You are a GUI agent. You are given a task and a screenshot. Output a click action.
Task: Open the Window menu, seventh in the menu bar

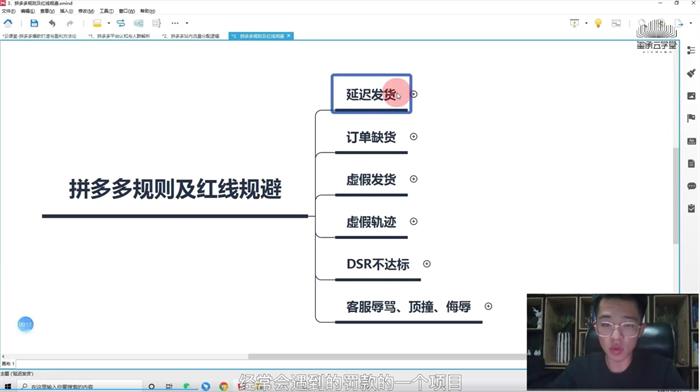(x=126, y=11)
